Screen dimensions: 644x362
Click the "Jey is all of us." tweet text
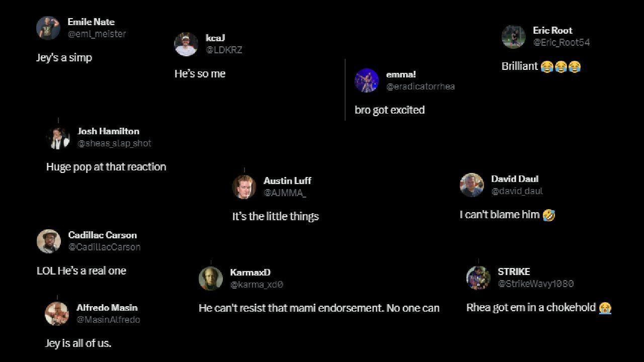pyautogui.click(x=78, y=343)
